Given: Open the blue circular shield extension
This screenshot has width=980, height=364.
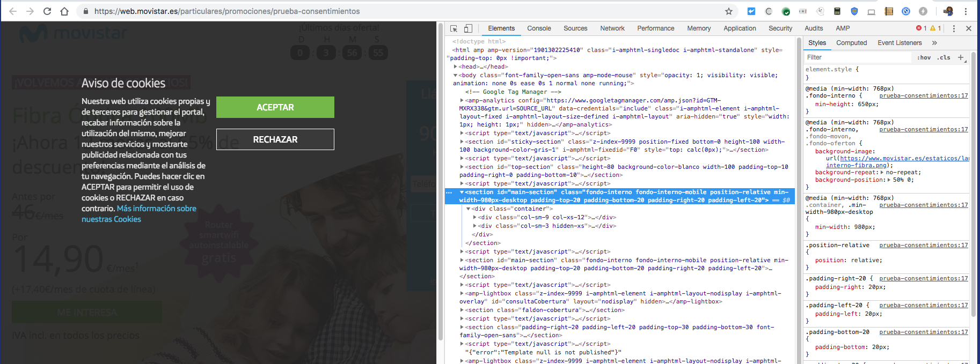Looking at the screenshot, I should coord(906,11).
